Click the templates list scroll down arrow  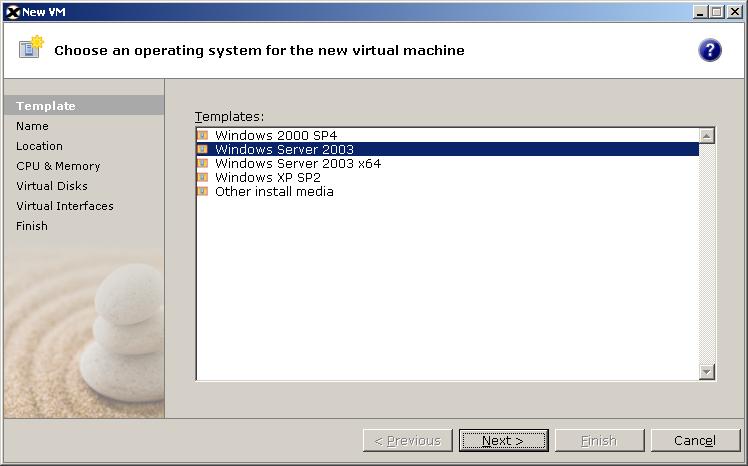tap(706, 372)
